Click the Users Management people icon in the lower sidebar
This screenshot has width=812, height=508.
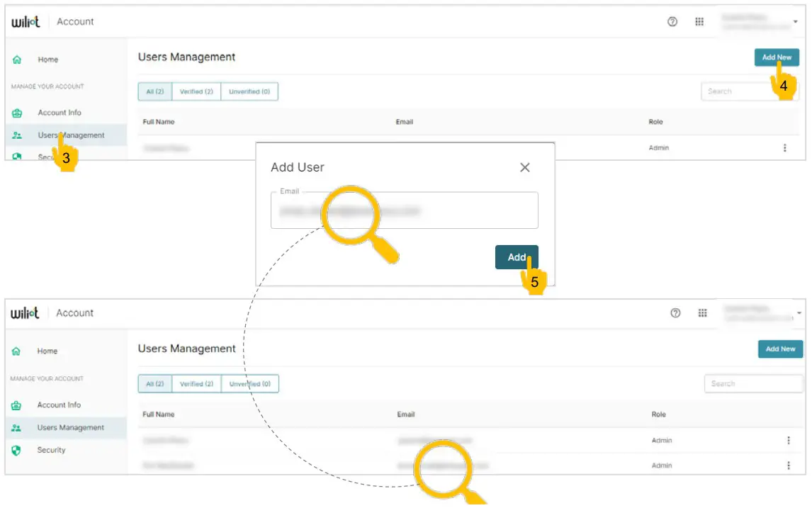pos(17,428)
